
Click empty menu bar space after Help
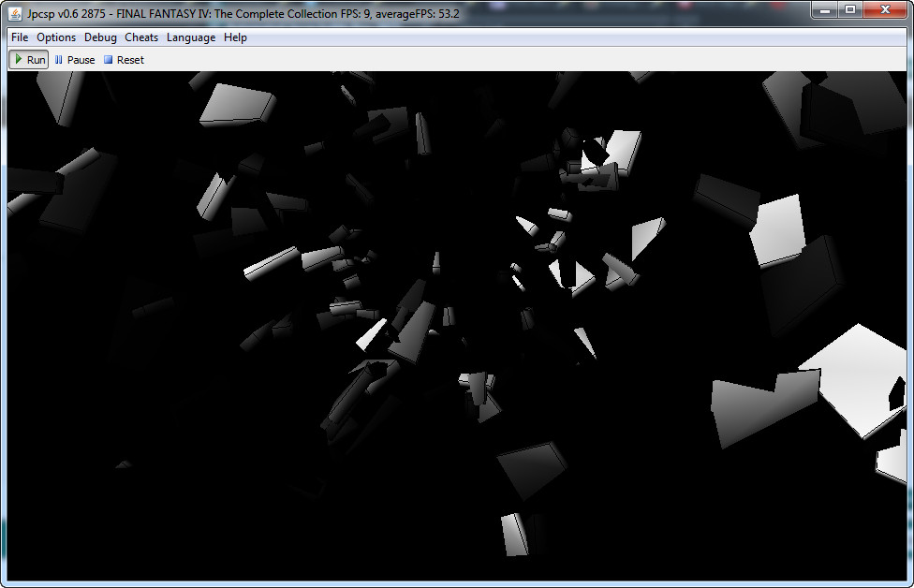pyautogui.click(x=562, y=37)
